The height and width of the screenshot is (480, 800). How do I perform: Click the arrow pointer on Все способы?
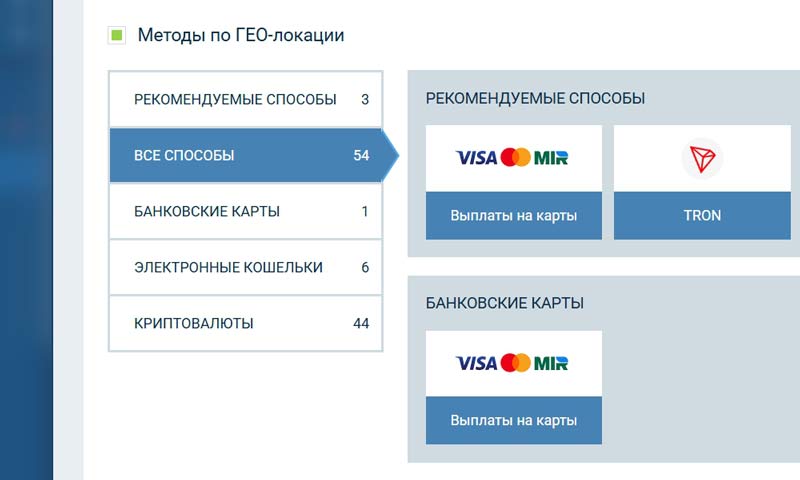click(x=391, y=156)
